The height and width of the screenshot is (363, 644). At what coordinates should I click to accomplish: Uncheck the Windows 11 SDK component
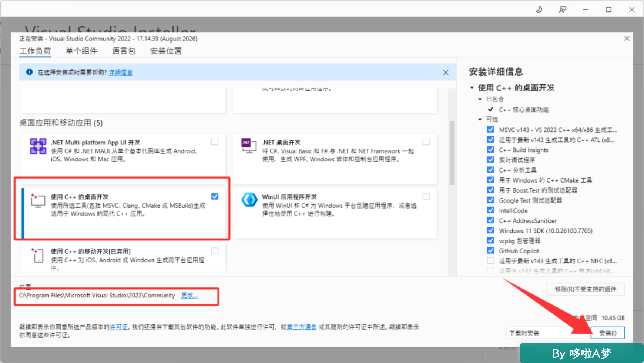point(490,230)
